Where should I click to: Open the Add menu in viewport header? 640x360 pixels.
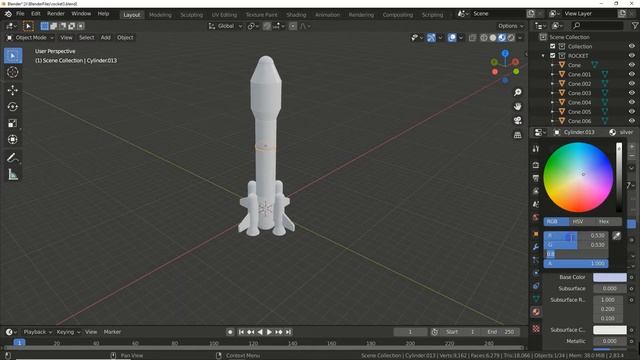(x=105, y=38)
